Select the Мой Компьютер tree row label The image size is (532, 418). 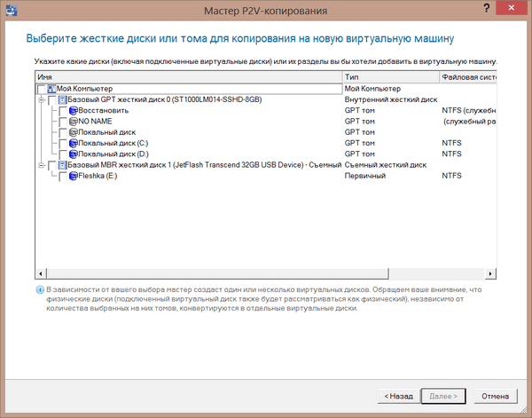point(84,89)
